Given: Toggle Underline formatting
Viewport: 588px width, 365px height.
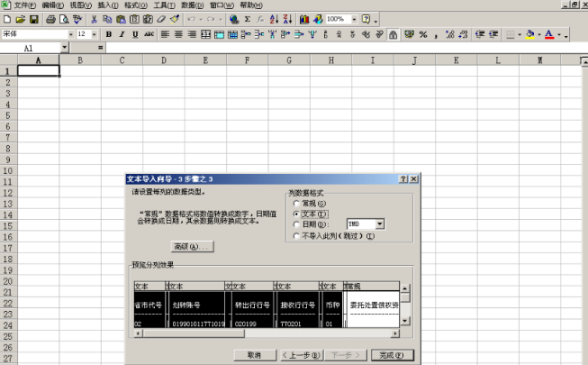Looking at the screenshot, I should (x=135, y=34).
